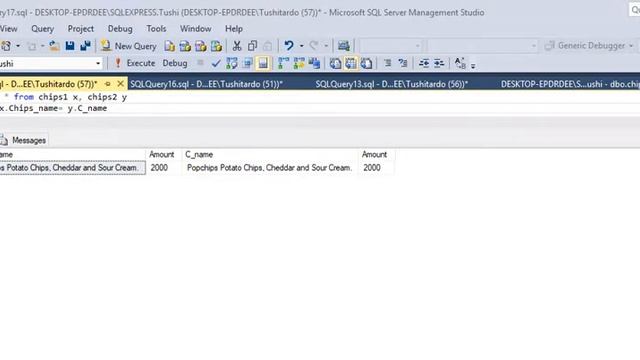The width and height of the screenshot is (640, 360).
Task: Select last 2000 Amount cell
Action: pos(377,168)
